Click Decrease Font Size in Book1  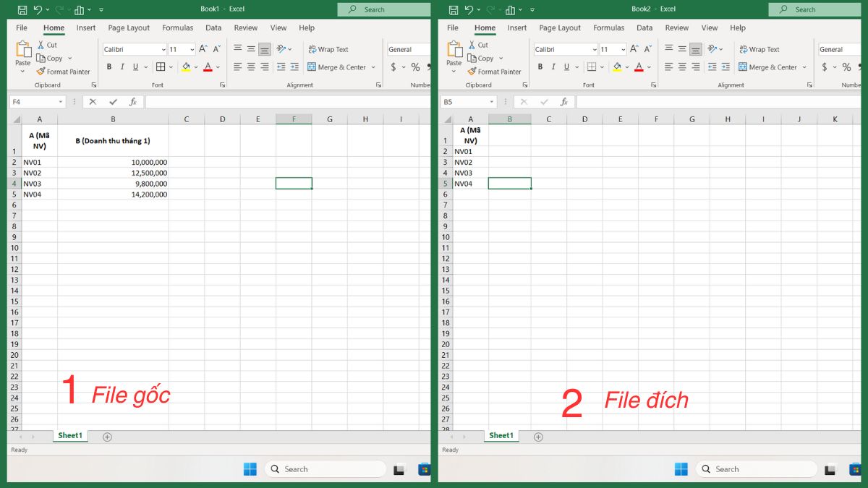tap(216, 49)
